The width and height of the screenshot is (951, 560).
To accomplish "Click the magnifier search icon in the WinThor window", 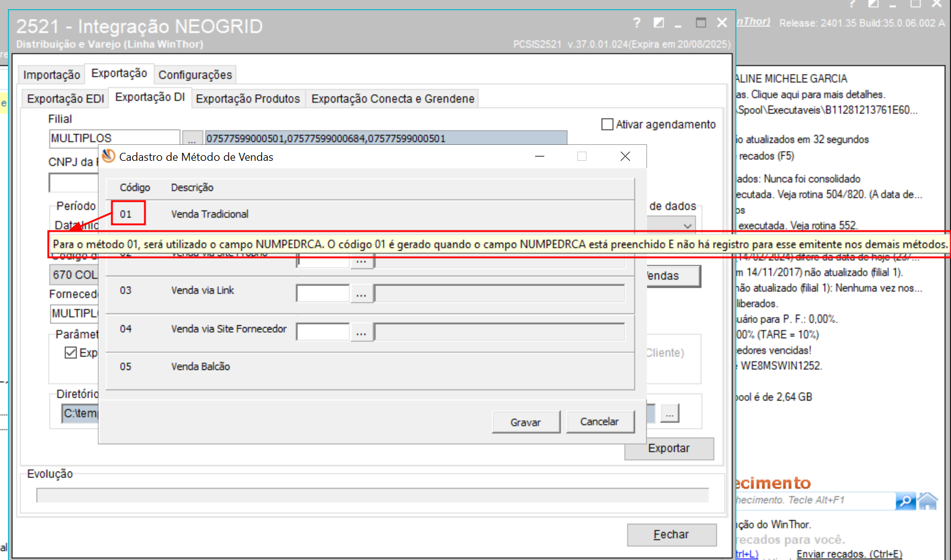I will coord(905,501).
